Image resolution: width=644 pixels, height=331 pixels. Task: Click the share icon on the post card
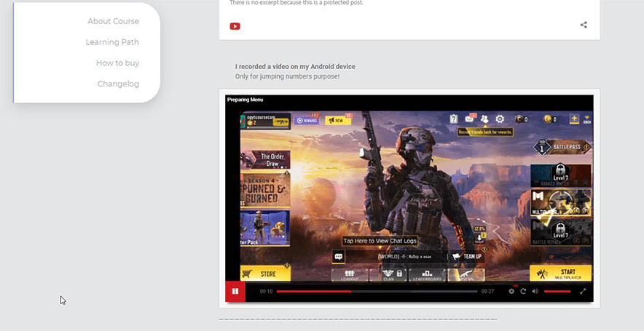[x=584, y=25]
